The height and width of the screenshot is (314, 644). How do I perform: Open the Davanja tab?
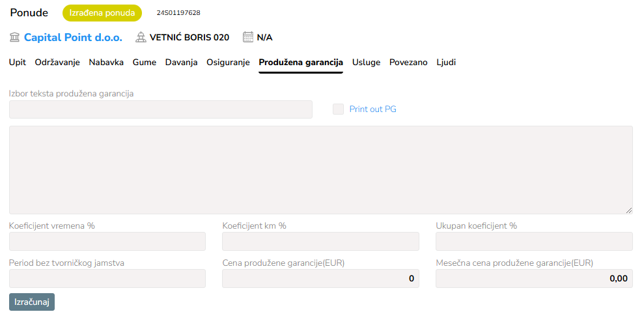[181, 63]
